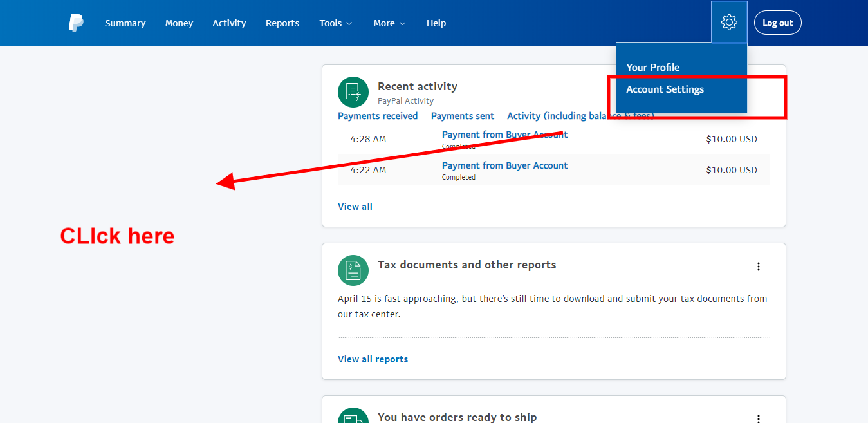This screenshot has height=423, width=868.
Task: Click the Tax documents green icon
Action: [353, 270]
